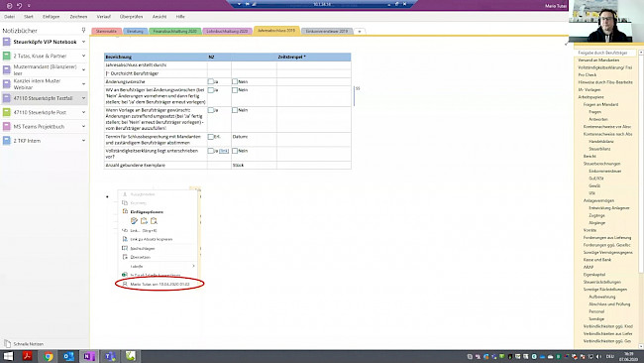This screenshot has width=644, height=363.
Task: Check Ja for Änderungswünsche row
Action: (x=211, y=81)
